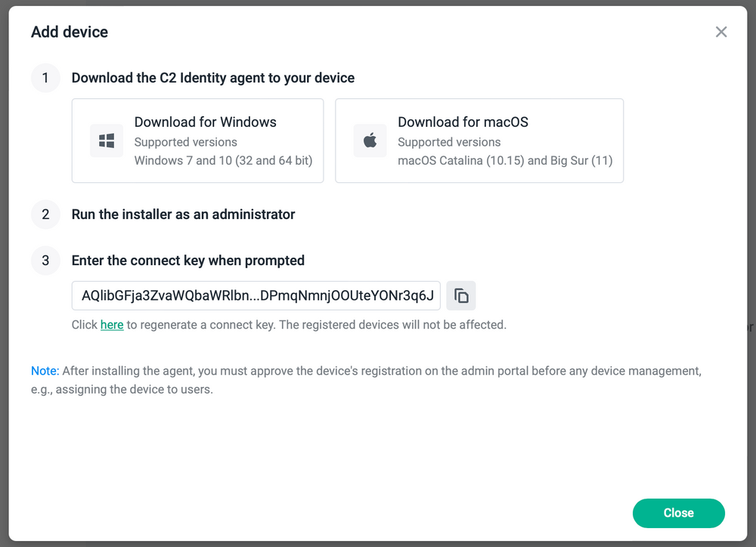The width and height of the screenshot is (756, 547).
Task: Click the Apple logo icon
Action: pyautogui.click(x=370, y=141)
